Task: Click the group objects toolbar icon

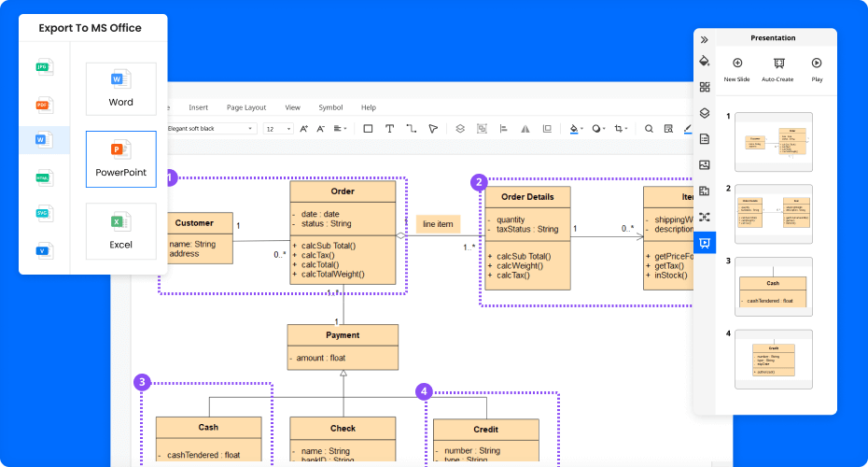Action: tap(483, 129)
